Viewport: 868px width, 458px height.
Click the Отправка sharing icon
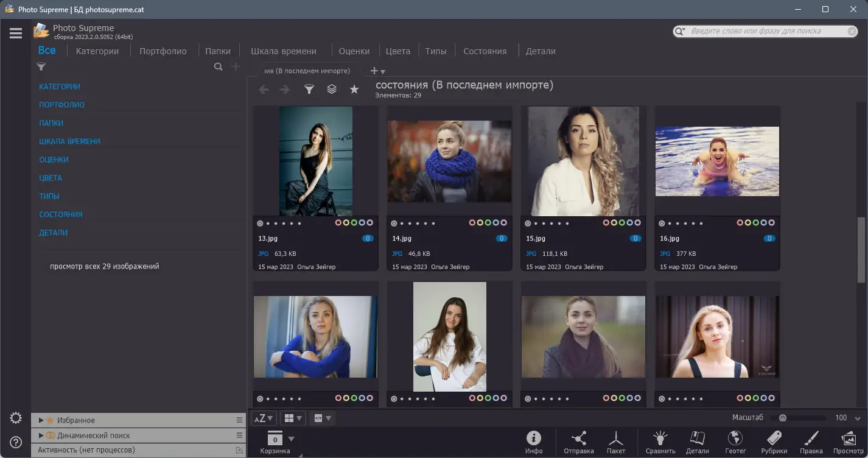(578, 437)
